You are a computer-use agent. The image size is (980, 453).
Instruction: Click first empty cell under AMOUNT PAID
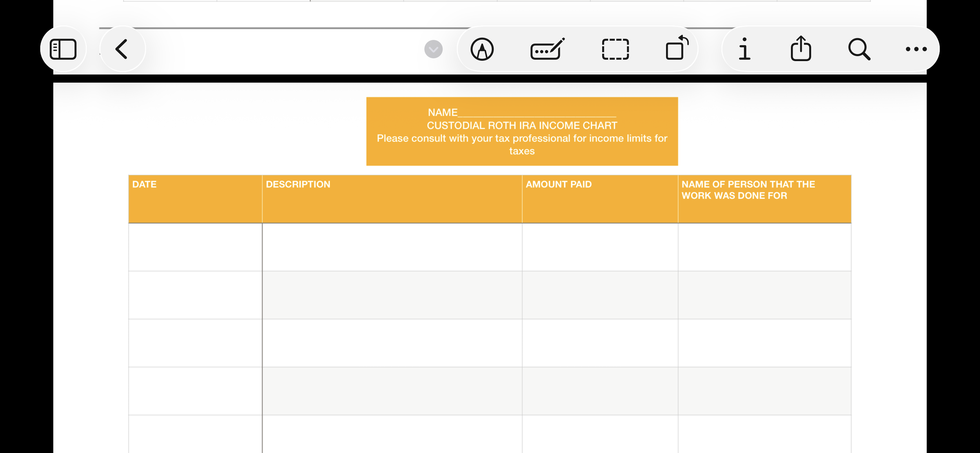coord(600,247)
